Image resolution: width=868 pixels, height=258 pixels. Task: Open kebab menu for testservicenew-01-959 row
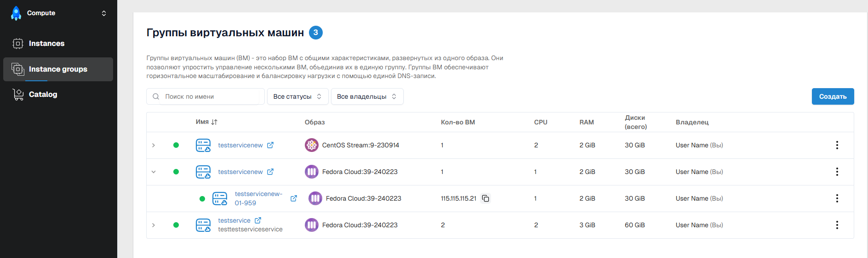pos(837,198)
